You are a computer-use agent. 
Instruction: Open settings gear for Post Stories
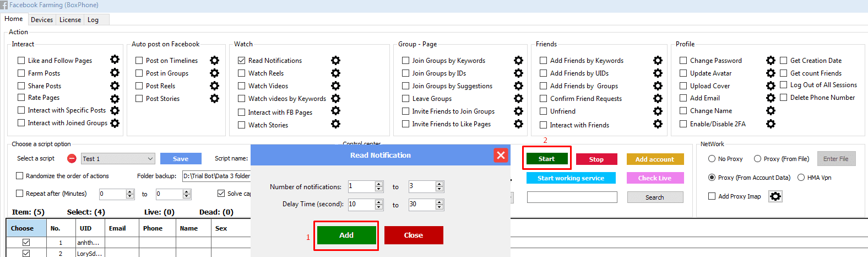click(x=214, y=98)
